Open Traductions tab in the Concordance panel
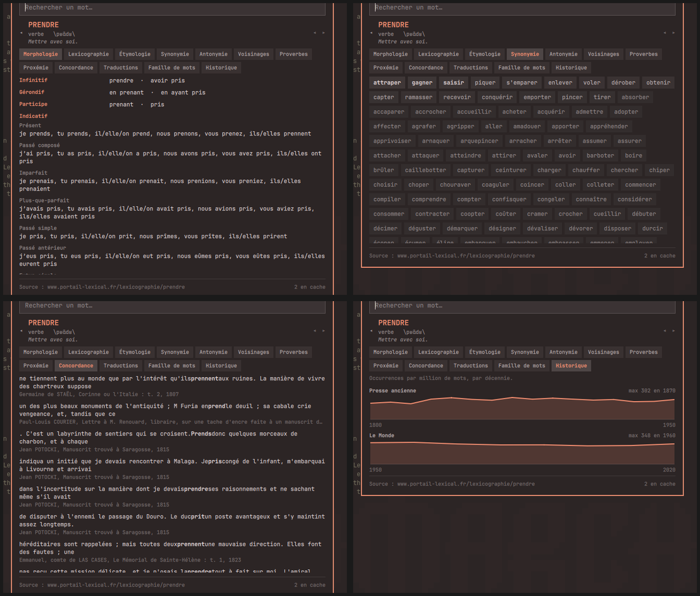 coord(121,366)
